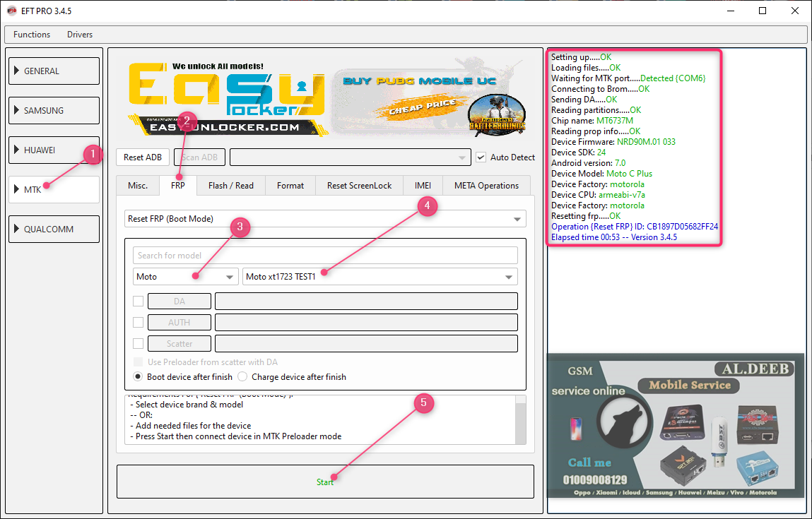Click the Easy Unlocker banner
This screenshot has width=812, height=519.
tap(228, 99)
